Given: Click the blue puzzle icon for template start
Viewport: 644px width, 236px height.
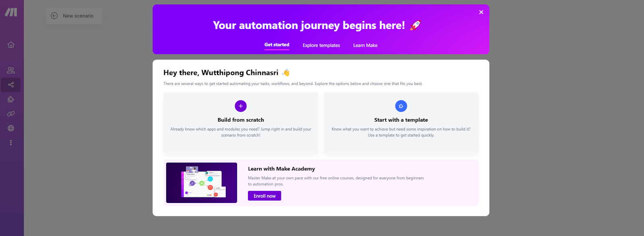Looking at the screenshot, I should (x=401, y=106).
